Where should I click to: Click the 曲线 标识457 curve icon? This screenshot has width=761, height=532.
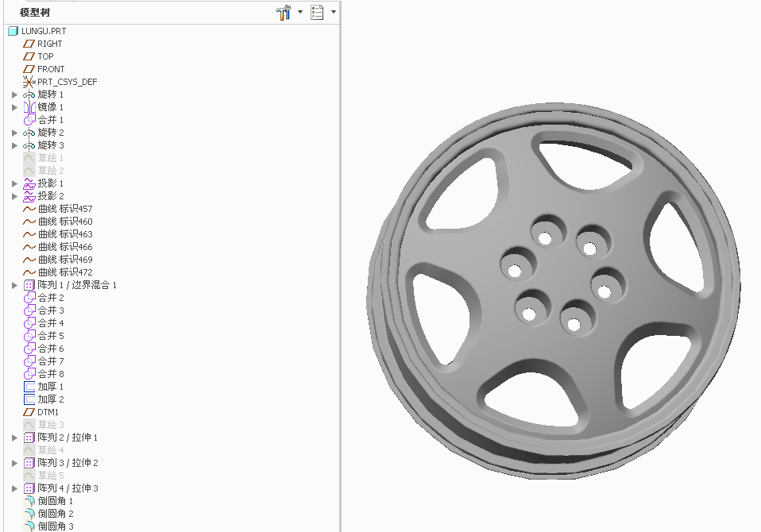click(29, 209)
